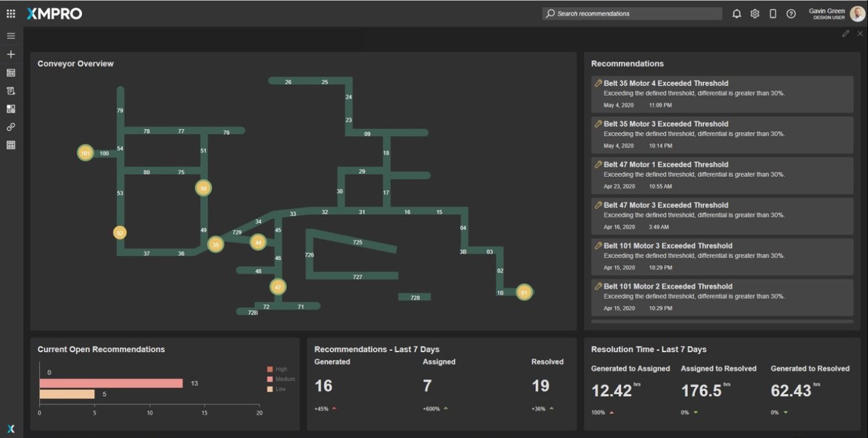The height and width of the screenshot is (438, 868).
Task: Open the help question mark icon
Action: 791,14
